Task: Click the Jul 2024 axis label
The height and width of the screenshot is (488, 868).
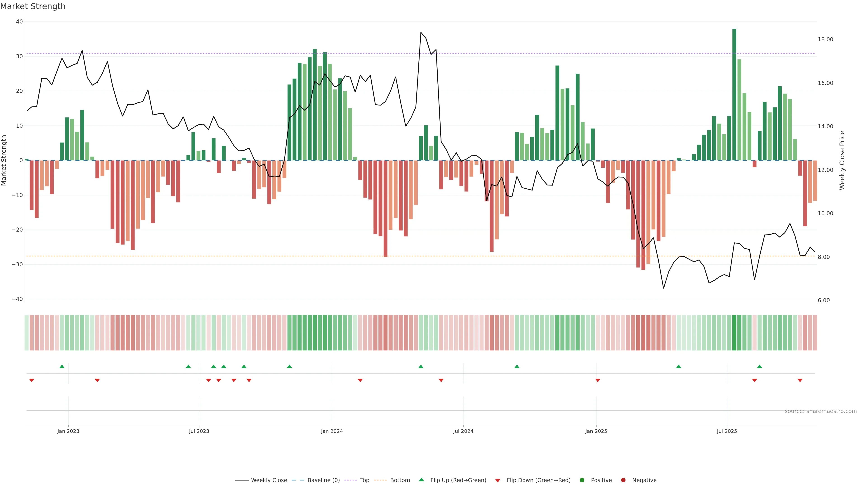Action: [463, 431]
